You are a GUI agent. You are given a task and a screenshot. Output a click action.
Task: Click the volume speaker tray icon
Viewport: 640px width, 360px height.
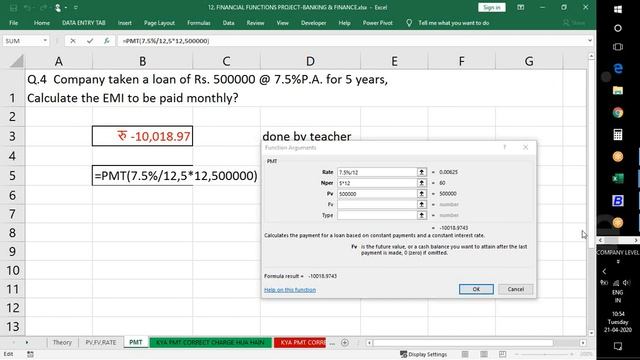click(626, 282)
